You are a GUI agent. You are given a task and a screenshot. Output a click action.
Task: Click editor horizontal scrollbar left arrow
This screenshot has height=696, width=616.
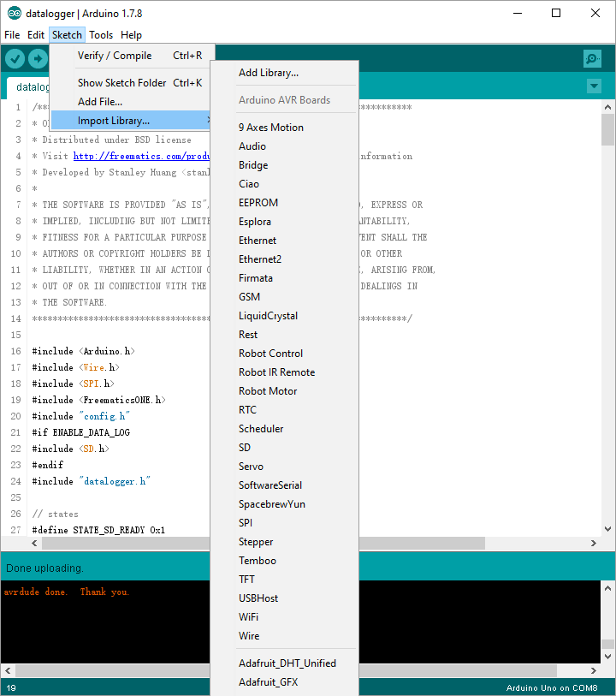click(34, 543)
